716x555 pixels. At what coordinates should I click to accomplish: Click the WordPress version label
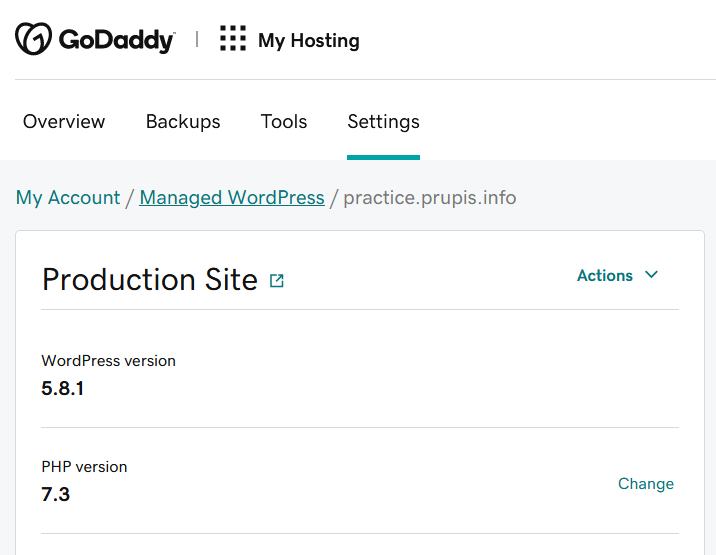click(x=108, y=361)
